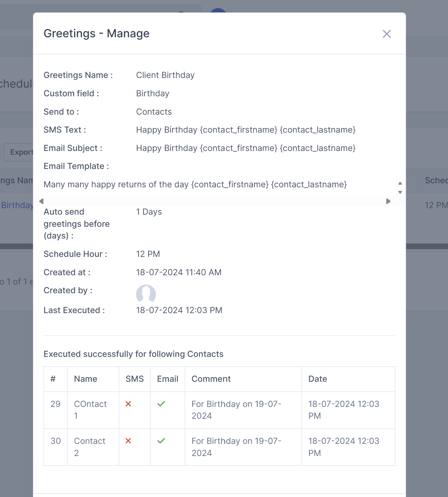Click the Date column header
Screen dimensions: 448x497
coord(318,379)
